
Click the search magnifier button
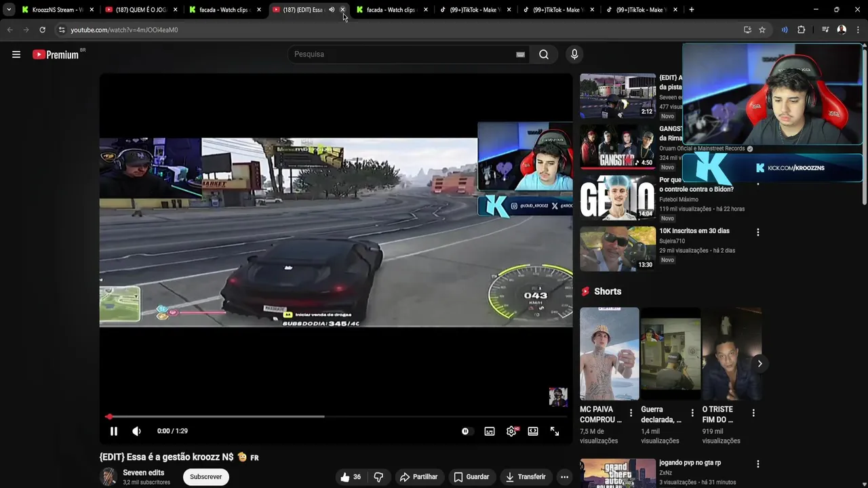(x=544, y=54)
